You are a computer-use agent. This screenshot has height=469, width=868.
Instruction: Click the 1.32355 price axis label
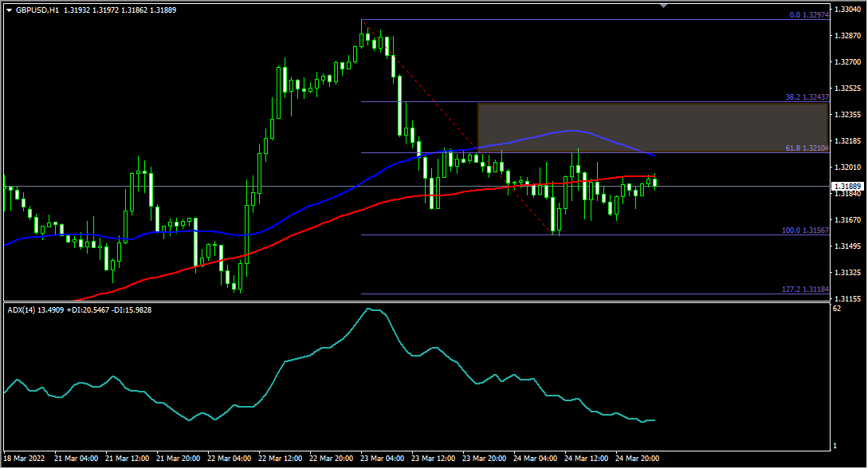[x=847, y=115]
